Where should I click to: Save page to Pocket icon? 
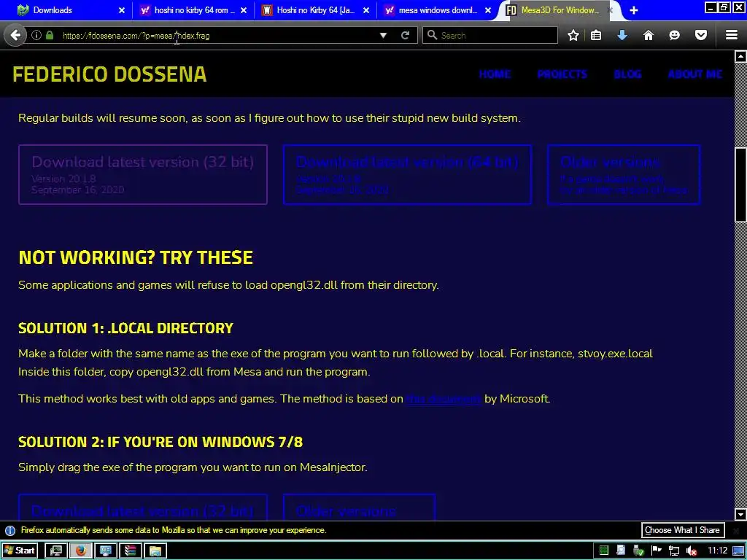(x=701, y=35)
